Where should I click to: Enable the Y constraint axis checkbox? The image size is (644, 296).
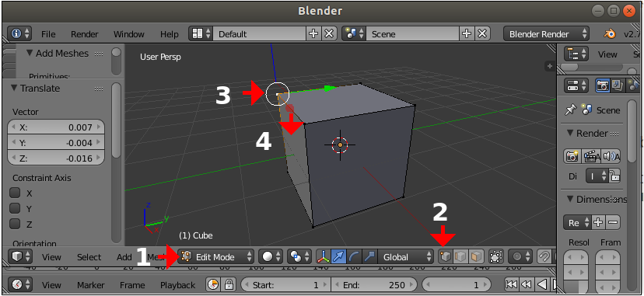click(16, 209)
